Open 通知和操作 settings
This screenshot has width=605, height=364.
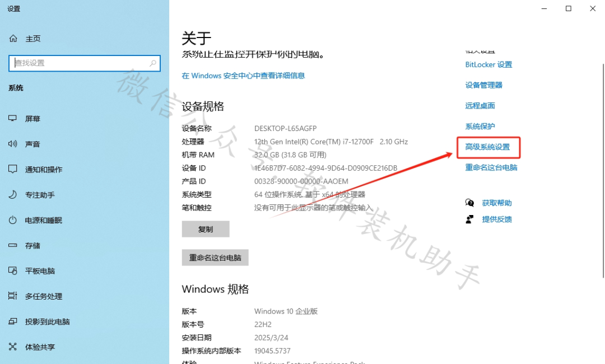click(44, 170)
